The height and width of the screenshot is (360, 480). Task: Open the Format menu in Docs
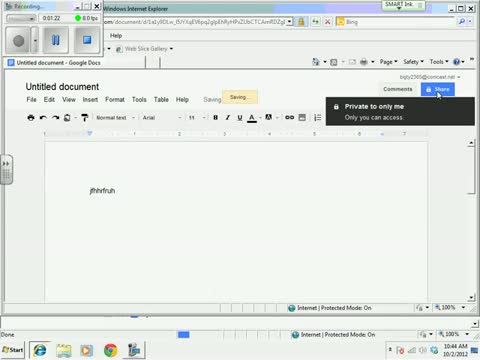coord(115,100)
